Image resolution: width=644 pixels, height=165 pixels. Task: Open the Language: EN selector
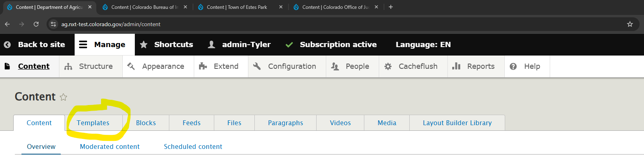423,45
